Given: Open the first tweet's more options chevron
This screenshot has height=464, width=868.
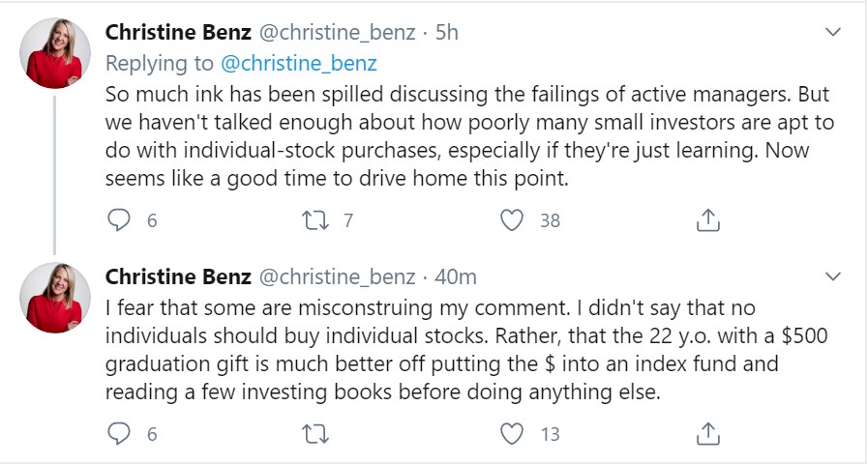Looking at the screenshot, I should click(831, 33).
